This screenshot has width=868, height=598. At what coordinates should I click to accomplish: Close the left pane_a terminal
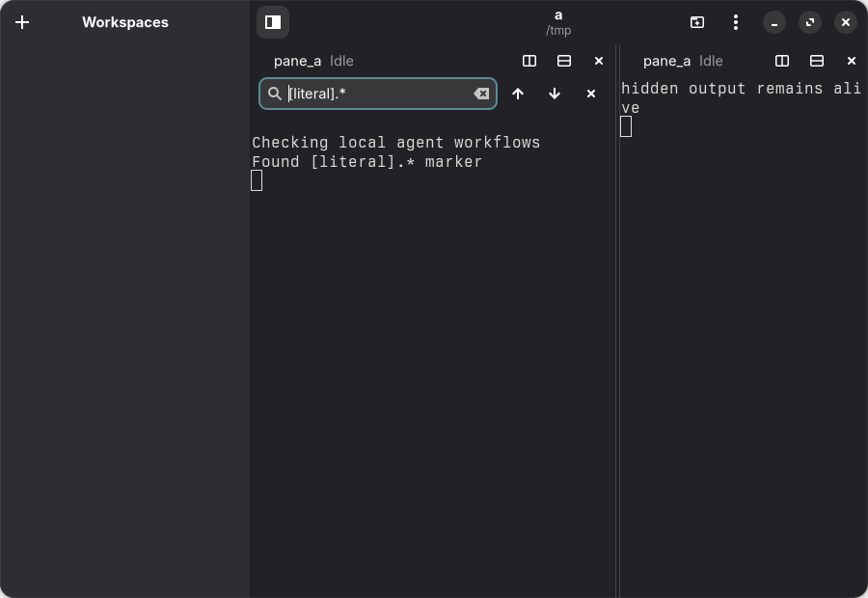tap(599, 61)
